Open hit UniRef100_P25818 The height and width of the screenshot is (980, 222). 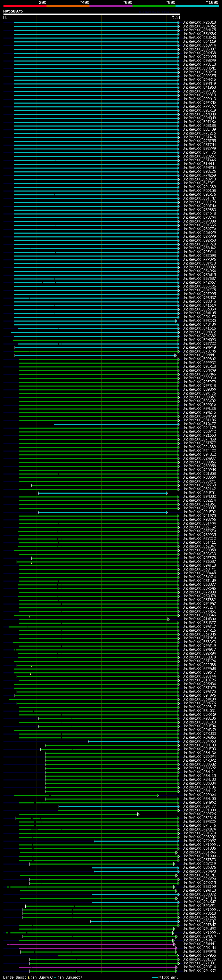(x=199, y=23)
